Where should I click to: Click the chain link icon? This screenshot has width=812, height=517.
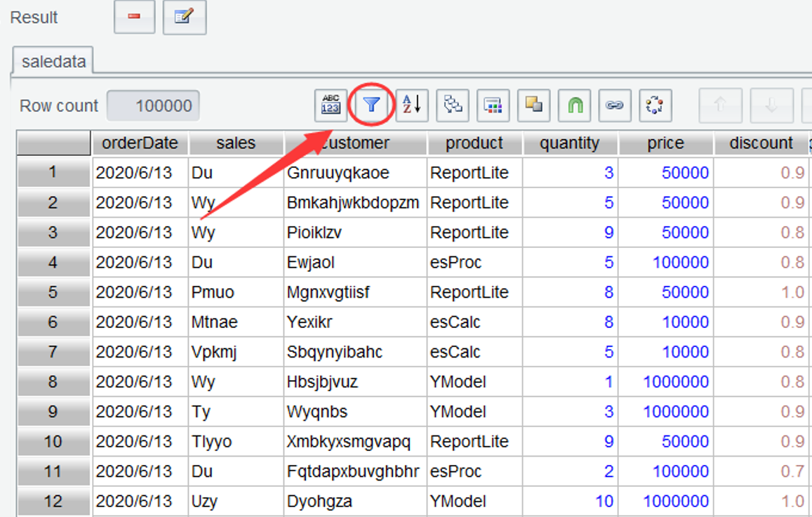click(615, 105)
